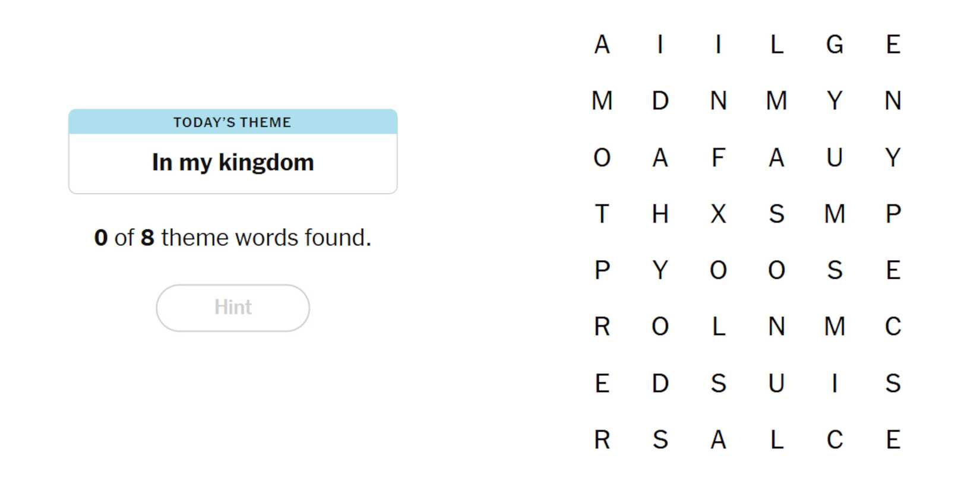Viewport: 980px width, 490px height.
Task: Select the letter L in the top row
Action: [776, 45]
